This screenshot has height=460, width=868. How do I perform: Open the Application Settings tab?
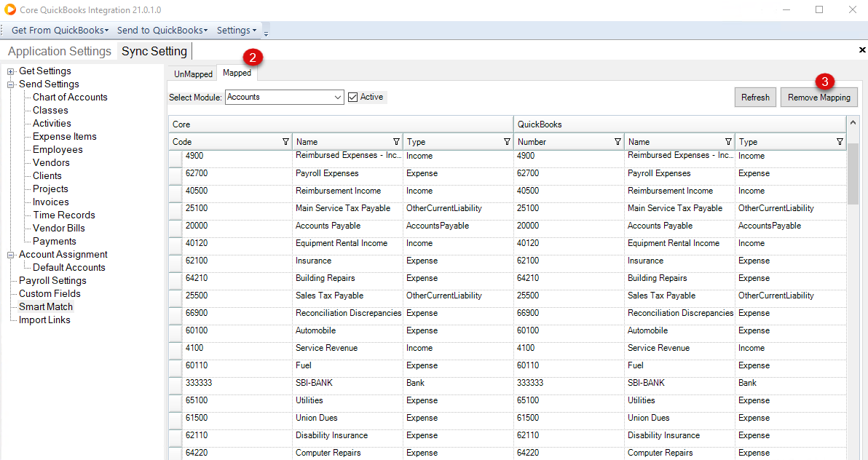(60, 52)
